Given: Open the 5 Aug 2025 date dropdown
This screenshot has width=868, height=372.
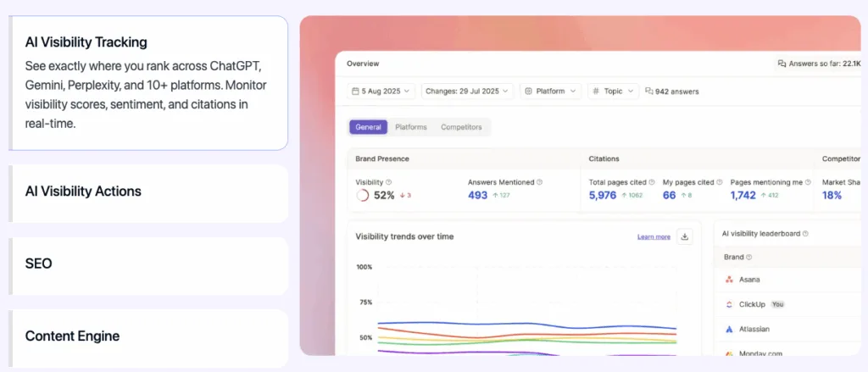Looking at the screenshot, I should pyautogui.click(x=381, y=91).
